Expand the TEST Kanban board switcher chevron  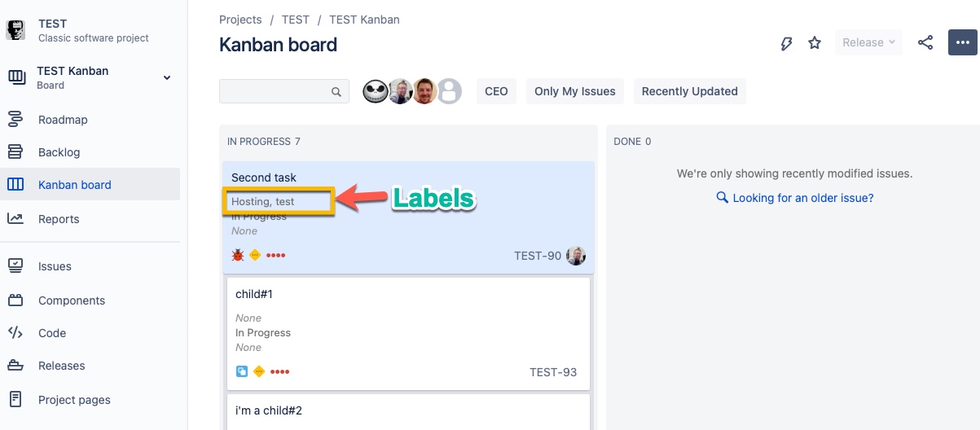167,78
